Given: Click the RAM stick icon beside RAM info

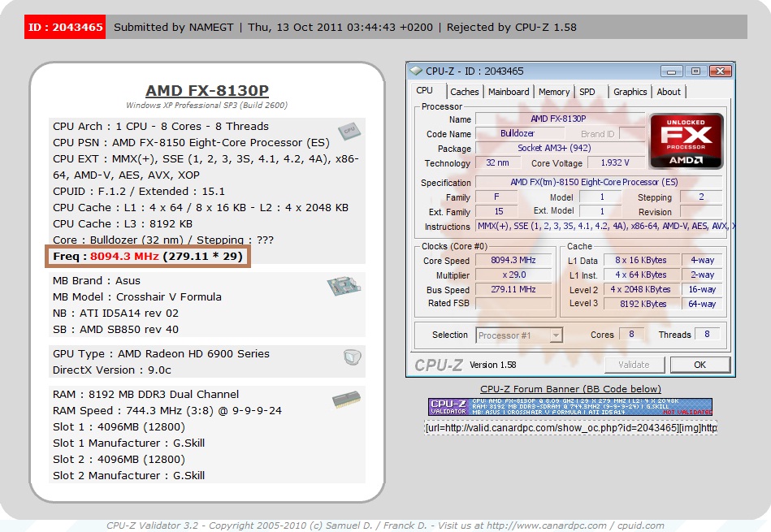Looking at the screenshot, I should point(346,400).
